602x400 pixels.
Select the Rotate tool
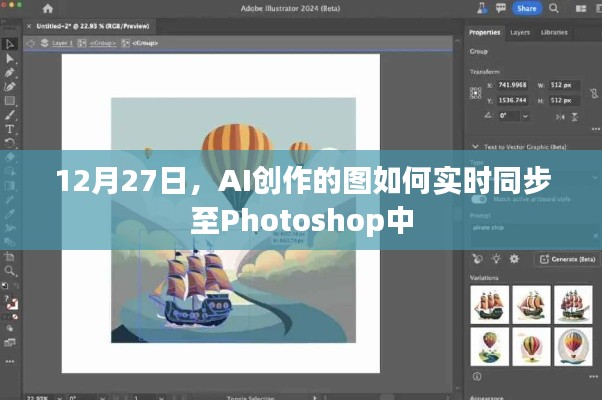[10, 143]
